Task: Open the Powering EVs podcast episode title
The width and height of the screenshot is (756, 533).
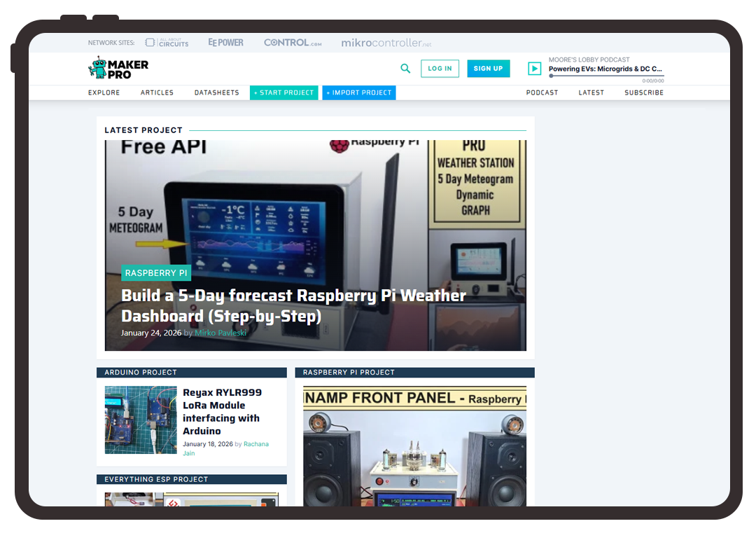Action: (605, 69)
